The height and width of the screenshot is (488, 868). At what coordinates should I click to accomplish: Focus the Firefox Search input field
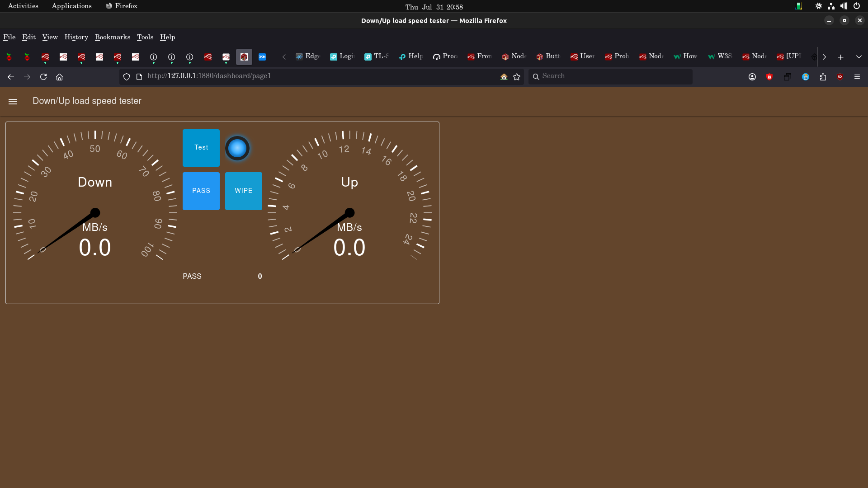pos(610,76)
